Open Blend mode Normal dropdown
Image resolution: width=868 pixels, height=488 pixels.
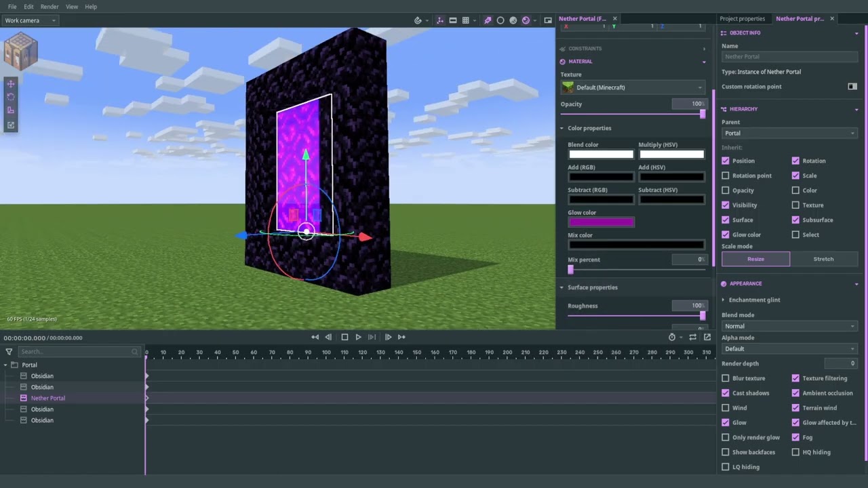(789, 326)
